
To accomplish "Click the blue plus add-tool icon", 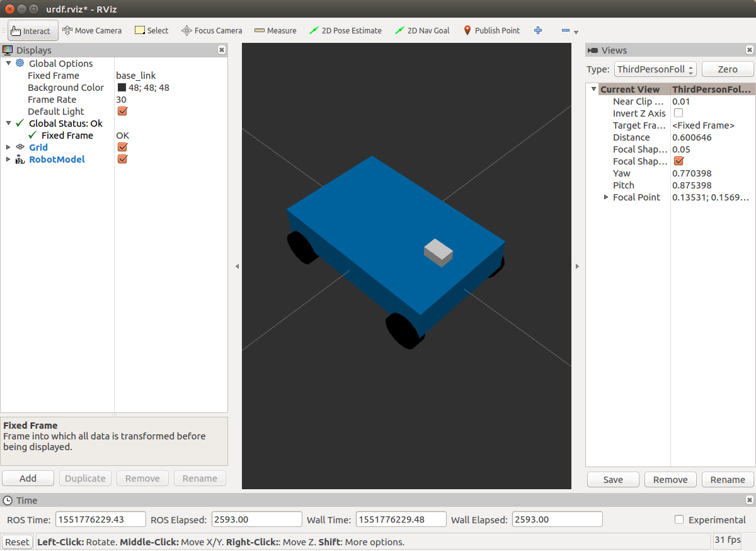I will click(538, 30).
